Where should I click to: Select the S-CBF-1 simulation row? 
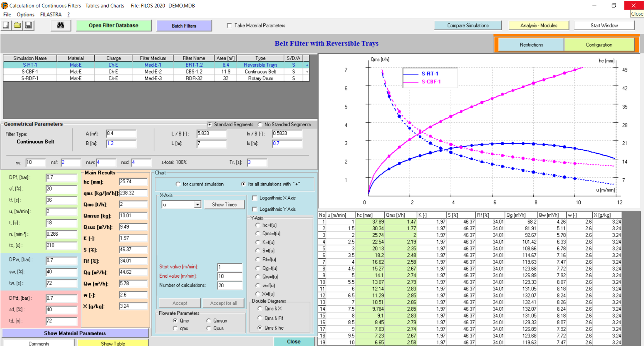pyautogui.click(x=156, y=72)
